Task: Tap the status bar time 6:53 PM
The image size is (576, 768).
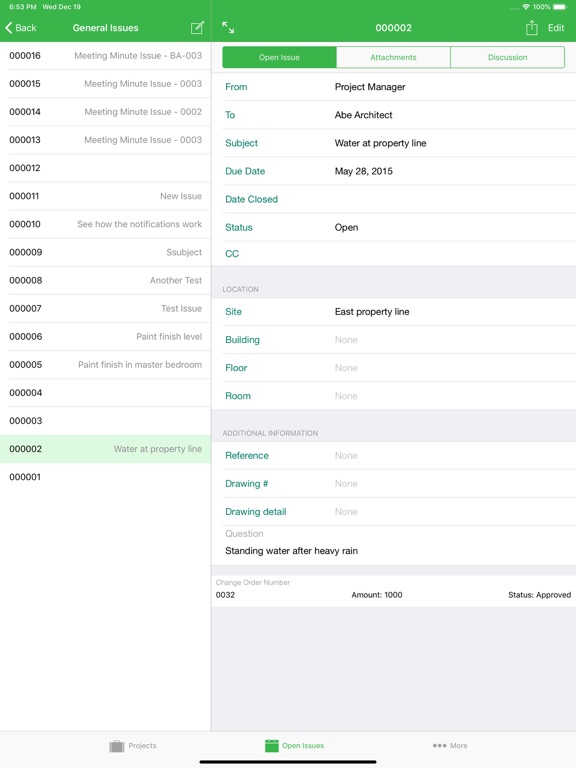Action: point(23,7)
